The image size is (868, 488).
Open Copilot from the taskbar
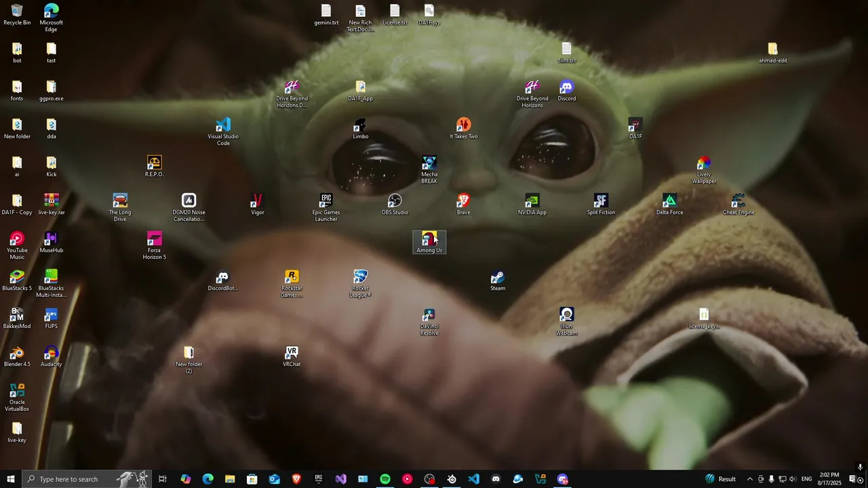point(185,479)
